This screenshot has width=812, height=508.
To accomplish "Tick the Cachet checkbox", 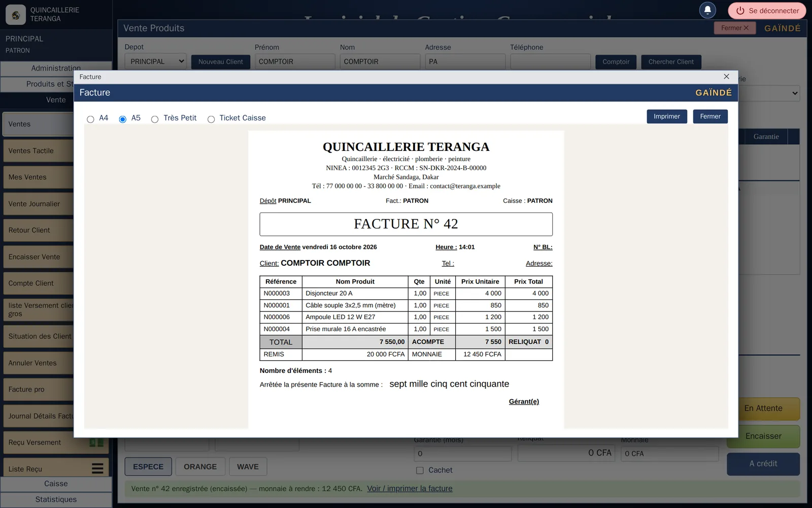I will (x=420, y=470).
